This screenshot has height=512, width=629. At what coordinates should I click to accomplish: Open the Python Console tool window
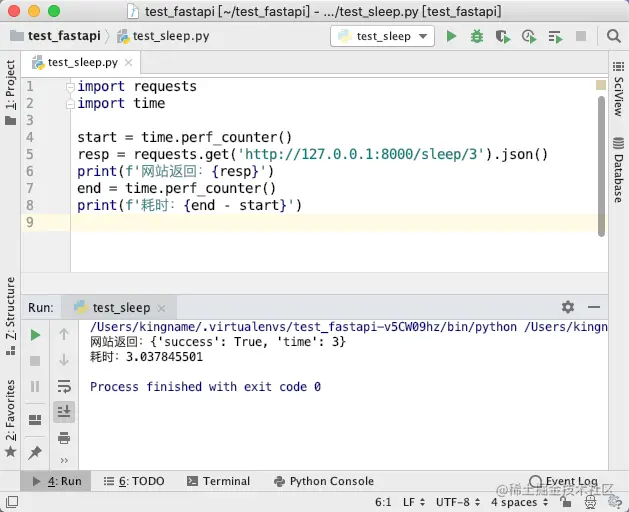(x=324, y=481)
